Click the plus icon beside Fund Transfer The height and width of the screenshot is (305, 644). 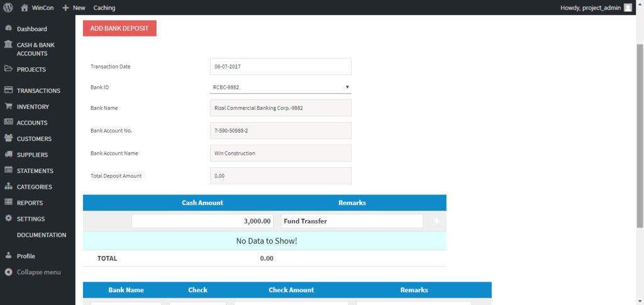(436, 221)
